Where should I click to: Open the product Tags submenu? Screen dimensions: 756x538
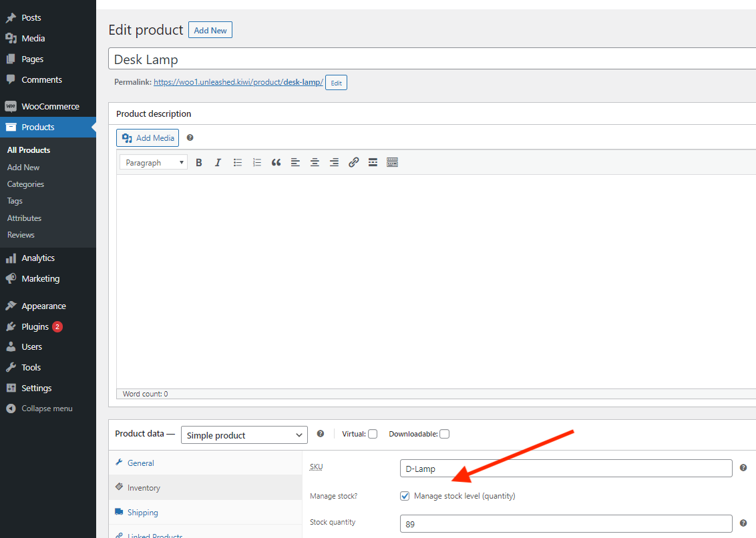tap(15, 201)
